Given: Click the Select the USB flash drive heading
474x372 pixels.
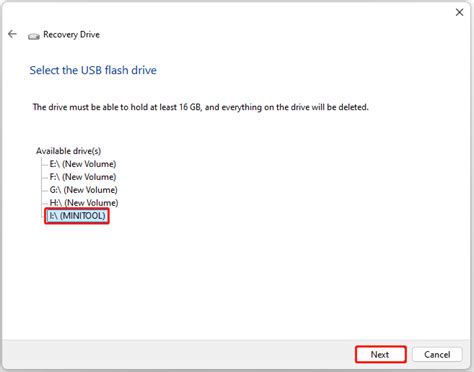Looking at the screenshot, I should 93,70.
